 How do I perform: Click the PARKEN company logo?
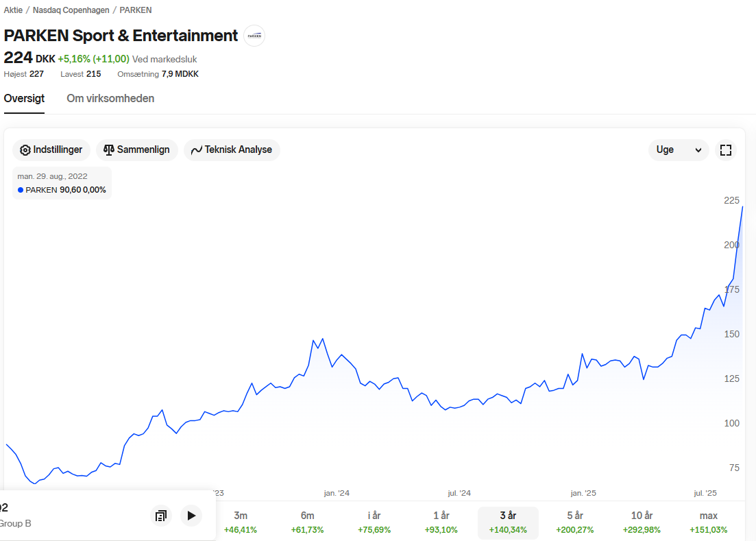click(x=254, y=36)
